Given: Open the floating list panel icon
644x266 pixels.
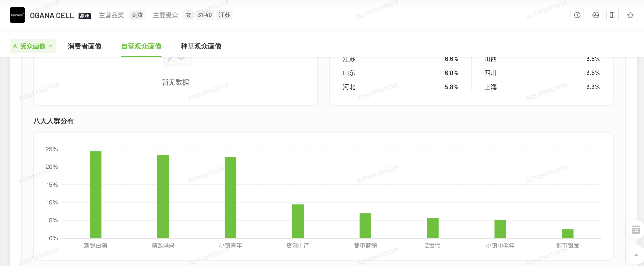Looking at the screenshot, I should click(x=635, y=229).
